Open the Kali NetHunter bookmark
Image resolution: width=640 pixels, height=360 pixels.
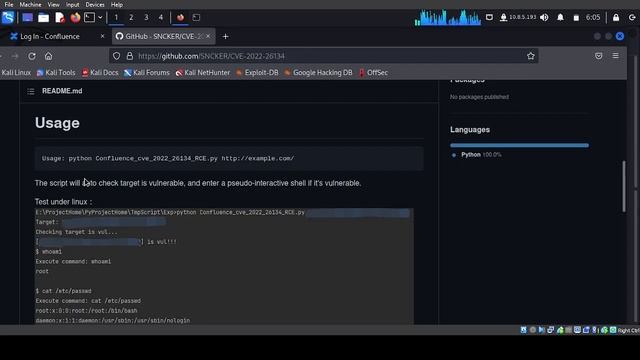click(203, 73)
